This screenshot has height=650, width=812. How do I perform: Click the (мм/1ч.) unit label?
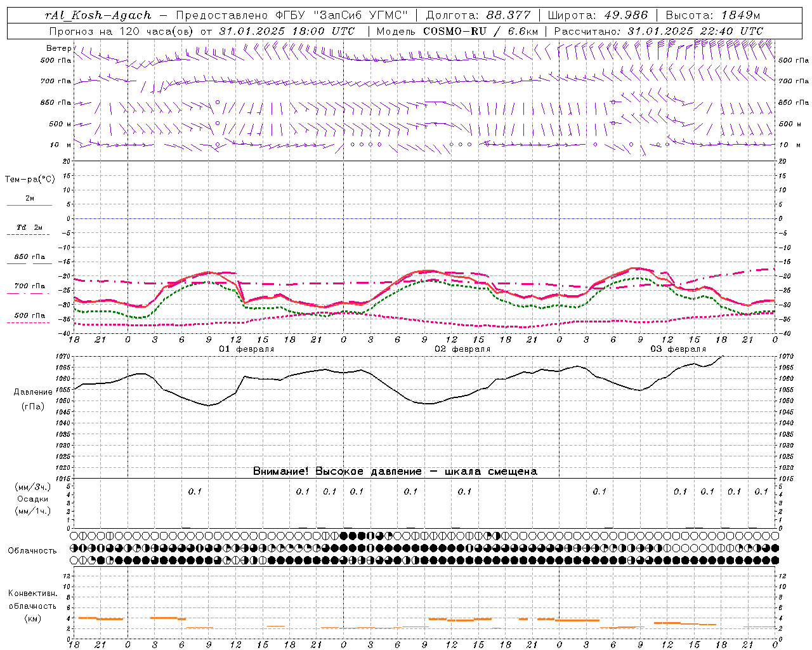coord(33,511)
